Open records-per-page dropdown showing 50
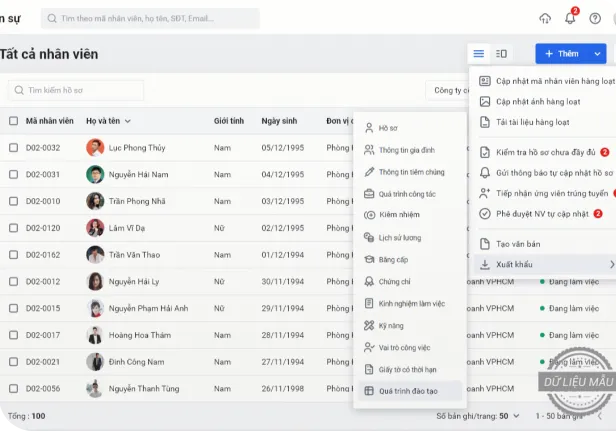This screenshot has width=616, height=431. click(x=509, y=415)
